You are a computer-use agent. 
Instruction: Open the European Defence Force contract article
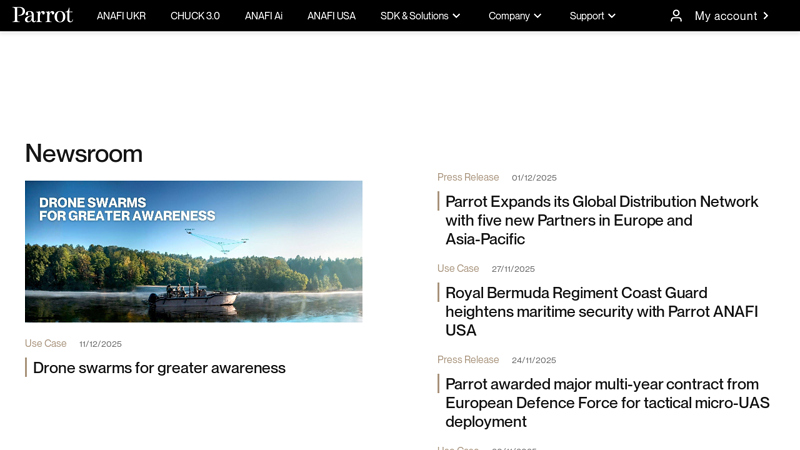pyautogui.click(x=607, y=403)
